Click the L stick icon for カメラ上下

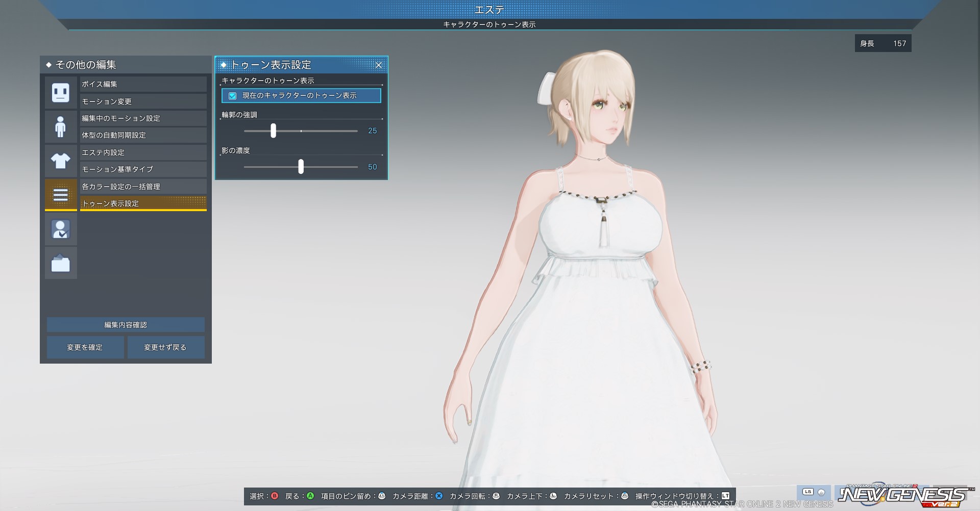(553, 496)
